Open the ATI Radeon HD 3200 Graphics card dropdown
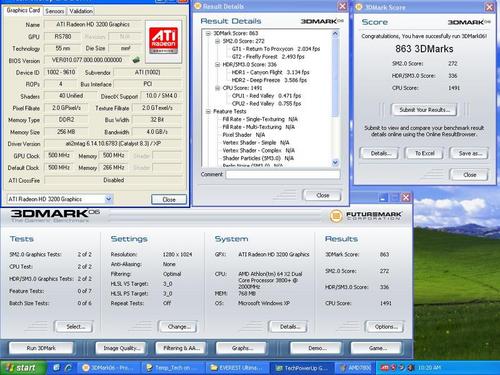Image resolution: width=500 pixels, height=375 pixels. click(108, 199)
